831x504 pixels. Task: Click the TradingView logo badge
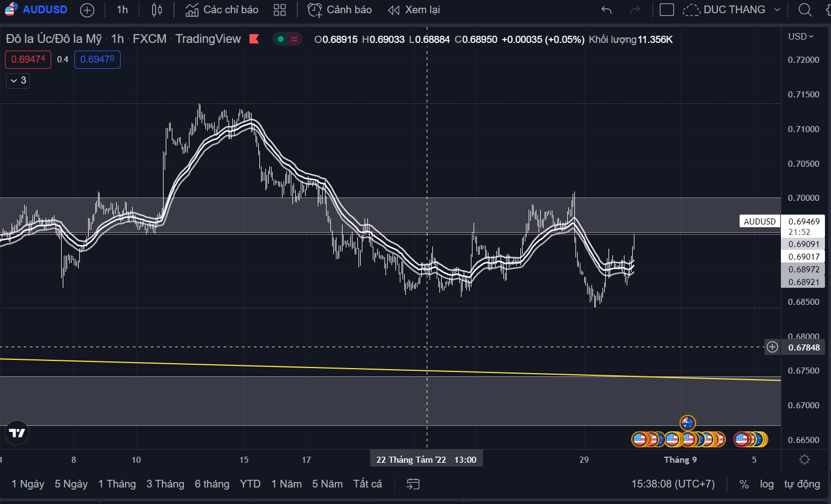(17, 433)
